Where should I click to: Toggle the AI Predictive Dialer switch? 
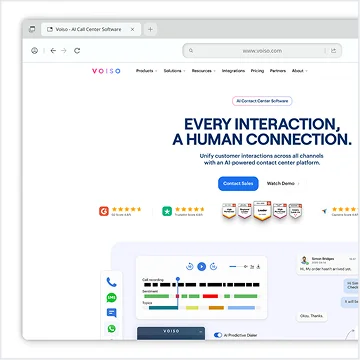[218, 335]
